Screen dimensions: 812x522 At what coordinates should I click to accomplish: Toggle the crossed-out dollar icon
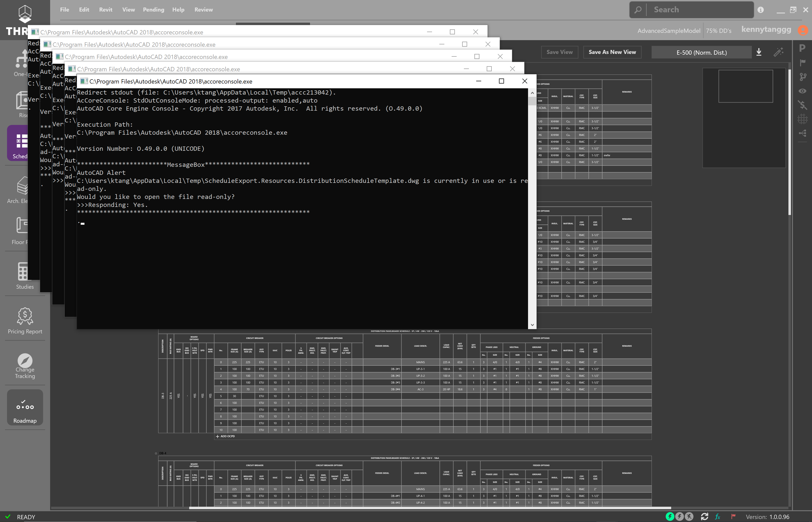[x=802, y=105]
